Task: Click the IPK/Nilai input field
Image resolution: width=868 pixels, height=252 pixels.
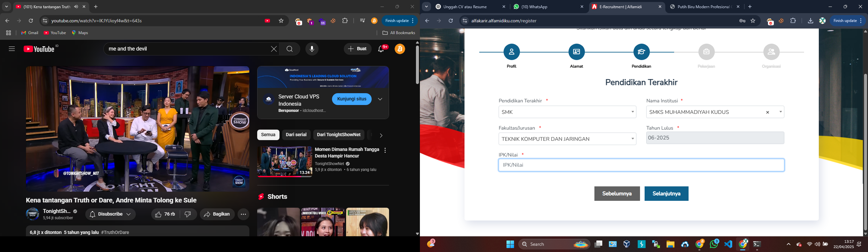Action: (641, 165)
